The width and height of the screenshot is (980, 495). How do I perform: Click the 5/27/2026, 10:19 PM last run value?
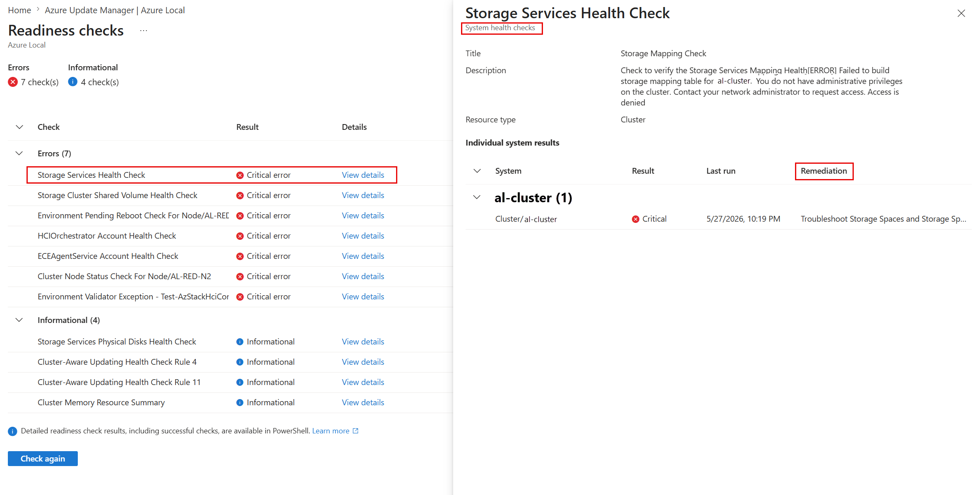click(x=743, y=219)
